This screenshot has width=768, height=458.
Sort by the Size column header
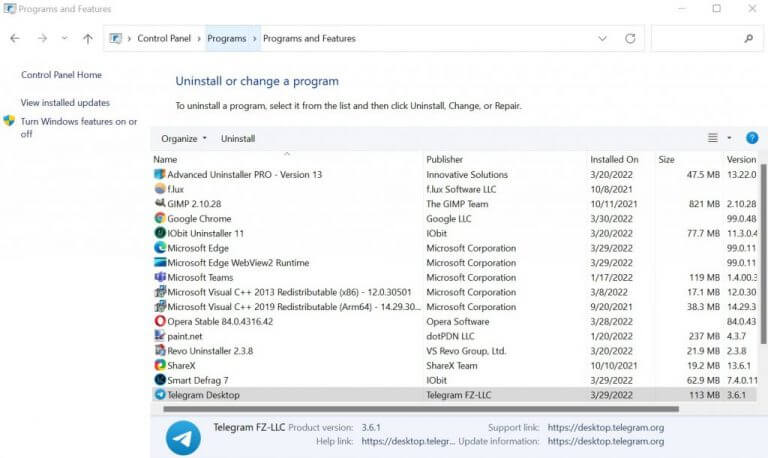666,159
